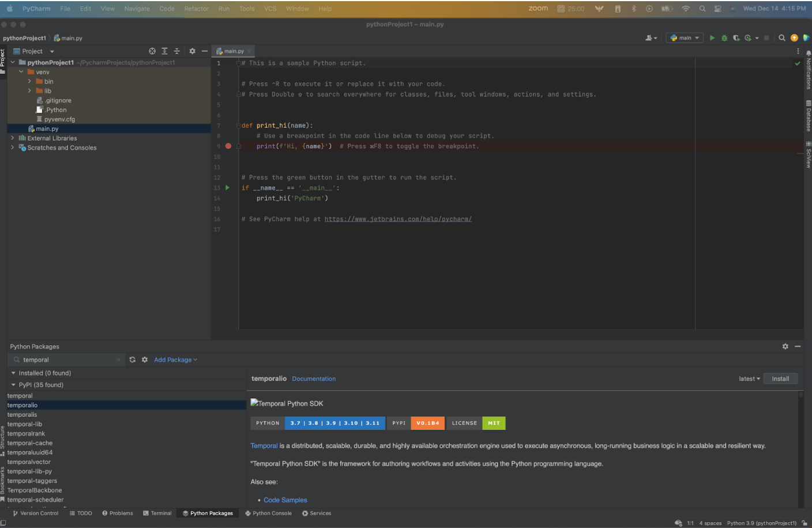Click the Debug bug icon in toolbar
The width and height of the screenshot is (812, 528).
(724, 38)
